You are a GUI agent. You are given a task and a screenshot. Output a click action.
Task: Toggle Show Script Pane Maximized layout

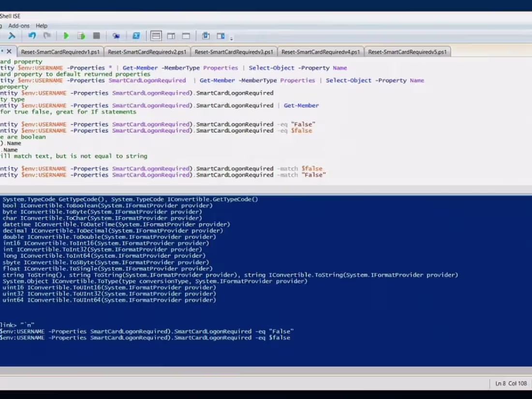(186, 36)
